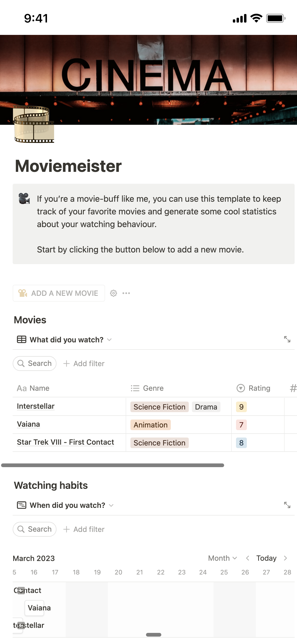
Task: Go to previous month in timeline
Action: tap(247, 558)
